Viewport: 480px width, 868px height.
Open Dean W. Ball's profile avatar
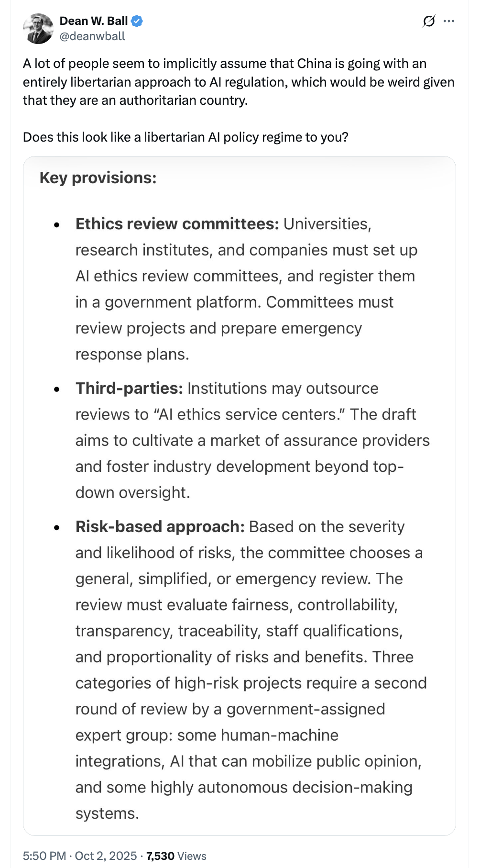(38, 29)
